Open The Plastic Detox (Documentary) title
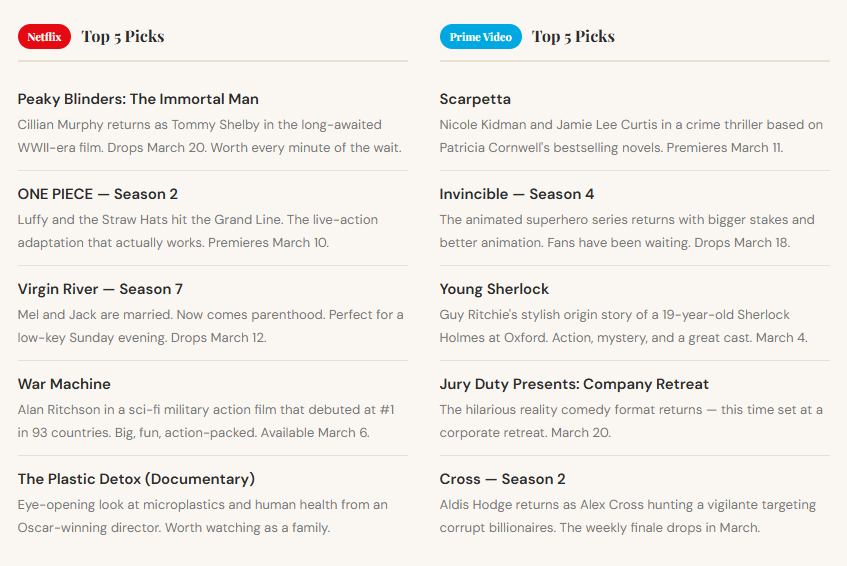 [136, 479]
